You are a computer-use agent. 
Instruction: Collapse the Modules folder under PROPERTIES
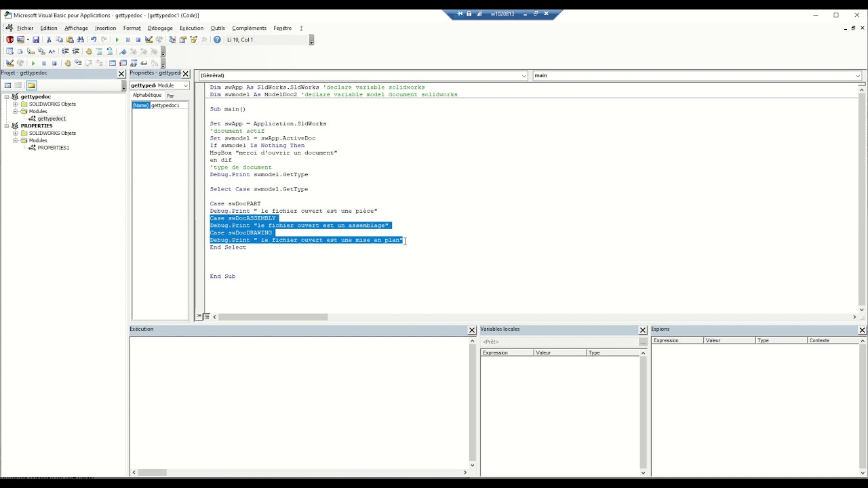click(x=15, y=140)
